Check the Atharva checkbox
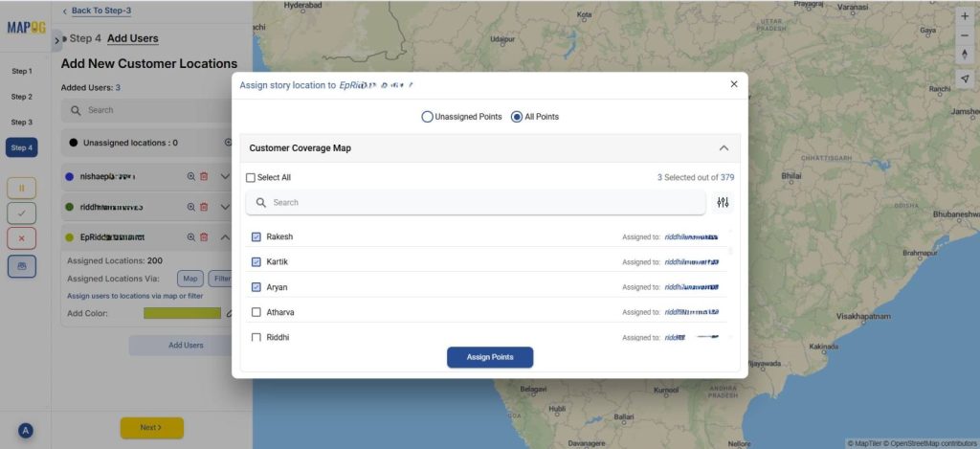This screenshot has height=449, width=980. 256,312
